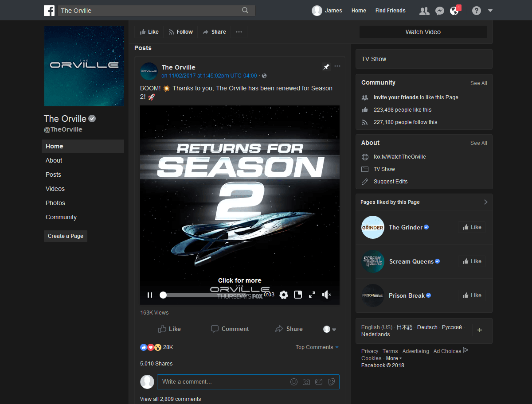Image resolution: width=532 pixels, height=404 pixels.
Task: Click James profile avatar
Action: point(317,11)
